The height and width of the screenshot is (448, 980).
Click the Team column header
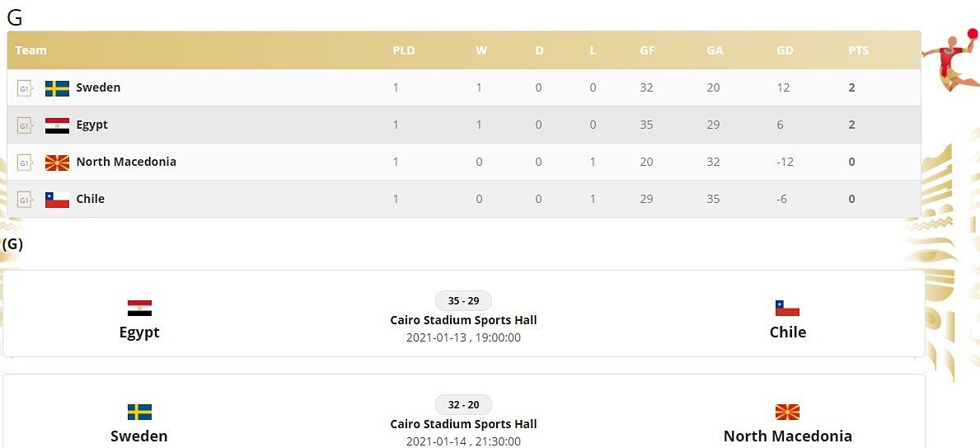(31, 50)
